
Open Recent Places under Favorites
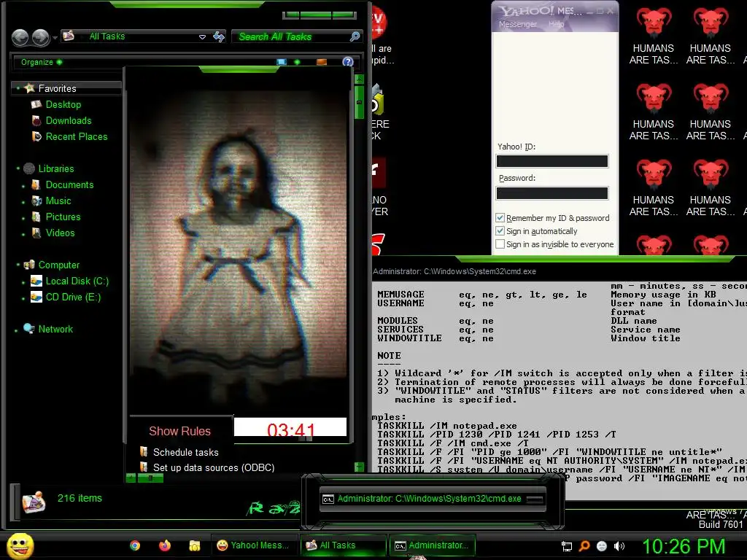click(x=77, y=136)
